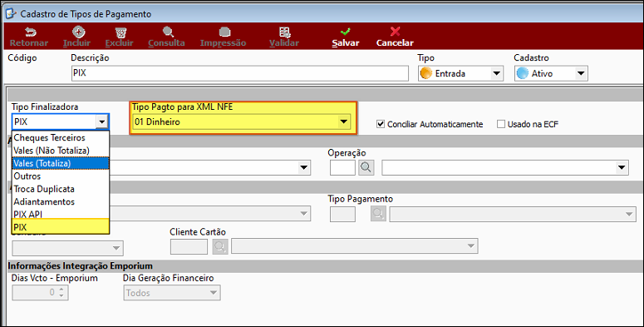This screenshot has width=644, height=327.
Task: Click the Incluir toolbar icon
Action: pos(78,32)
